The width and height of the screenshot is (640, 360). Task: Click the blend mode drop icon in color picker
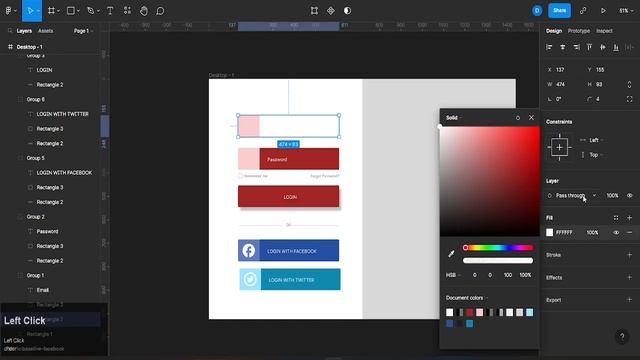coord(518,118)
